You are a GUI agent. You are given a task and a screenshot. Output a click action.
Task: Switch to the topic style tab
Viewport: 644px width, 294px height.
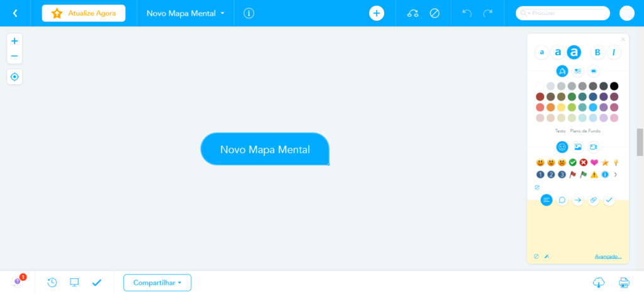coord(578,72)
